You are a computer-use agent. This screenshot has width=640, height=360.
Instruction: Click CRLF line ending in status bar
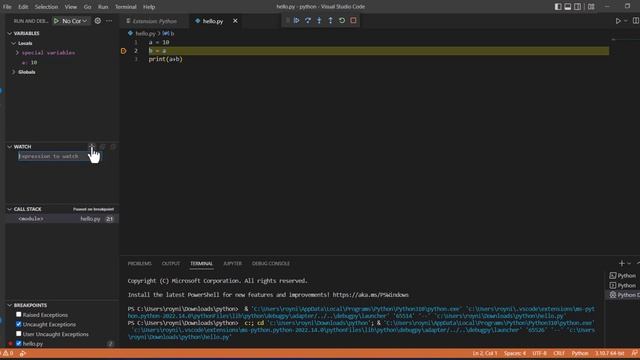pos(559,353)
